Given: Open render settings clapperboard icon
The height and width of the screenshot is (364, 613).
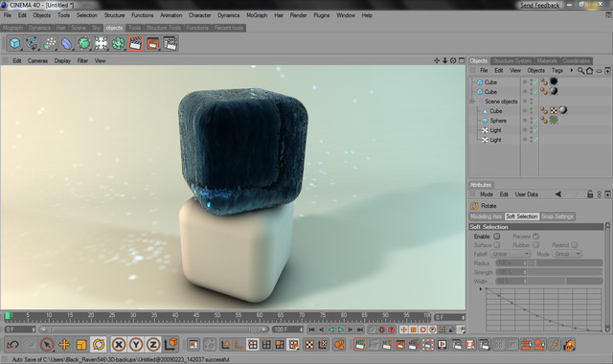Looking at the screenshot, I should [x=170, y=43].
